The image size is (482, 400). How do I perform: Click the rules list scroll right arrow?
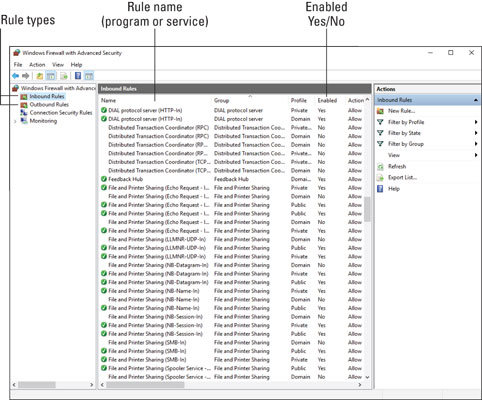tap(360, 385)
